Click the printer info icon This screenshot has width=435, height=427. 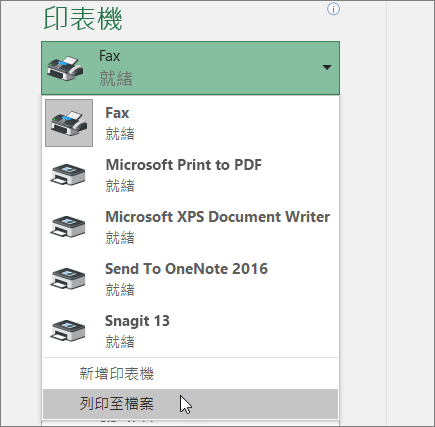333,9
